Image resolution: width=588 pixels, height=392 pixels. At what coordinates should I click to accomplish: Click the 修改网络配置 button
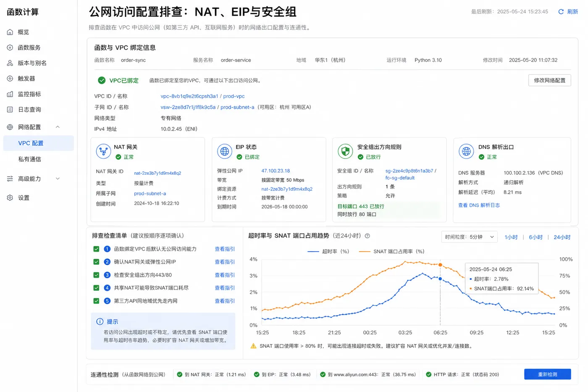pyautogui.click(x=549, y=80)
